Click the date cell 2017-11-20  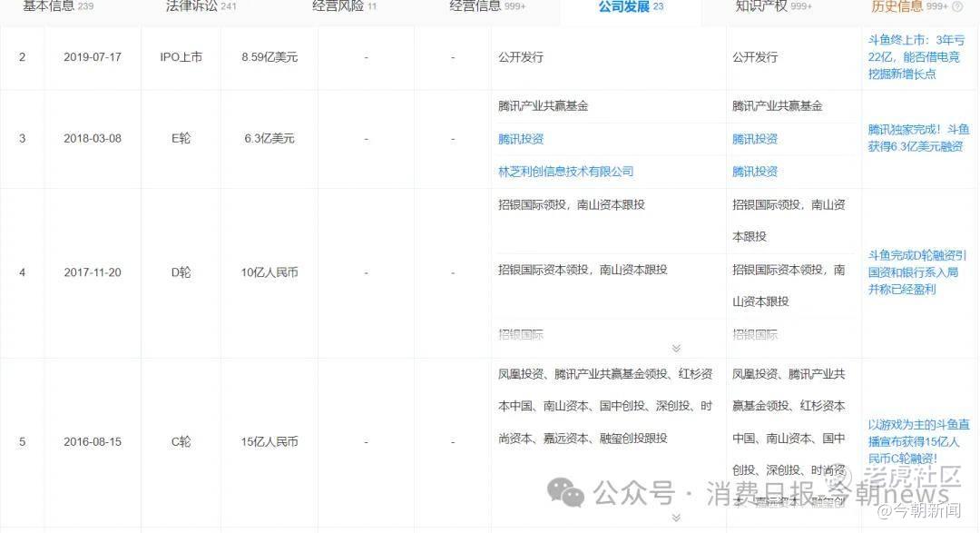(93, 272)
